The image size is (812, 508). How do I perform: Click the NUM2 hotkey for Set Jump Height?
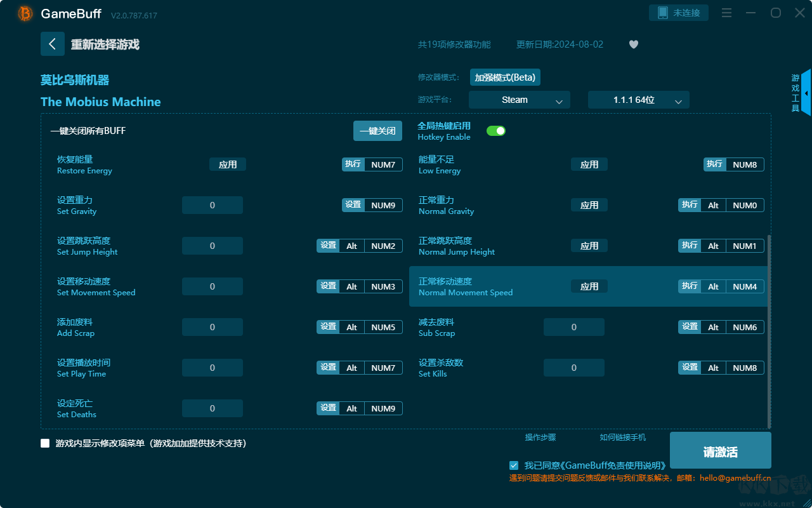pyautogui.click(x=383, y=246)
